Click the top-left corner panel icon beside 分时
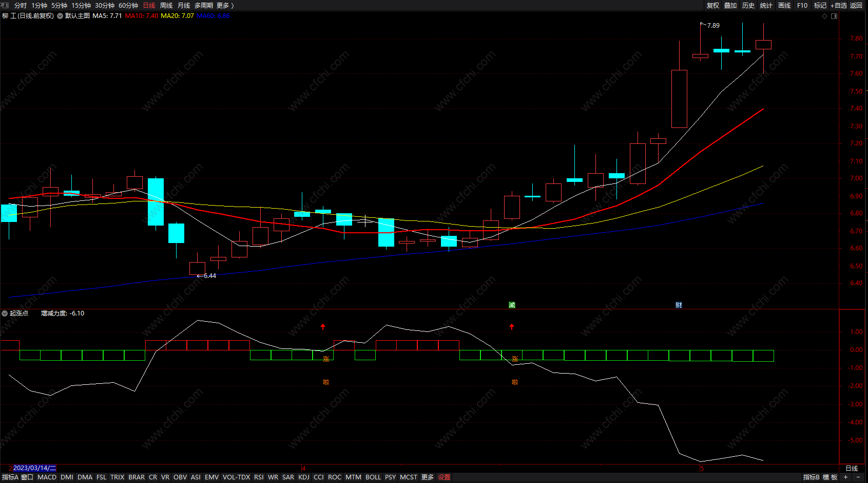 5,5
